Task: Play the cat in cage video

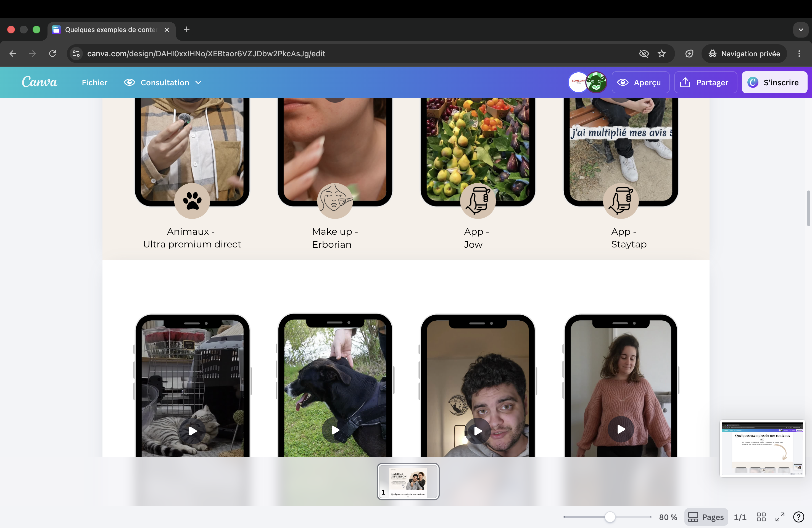Action: click(x=193, y=431)
